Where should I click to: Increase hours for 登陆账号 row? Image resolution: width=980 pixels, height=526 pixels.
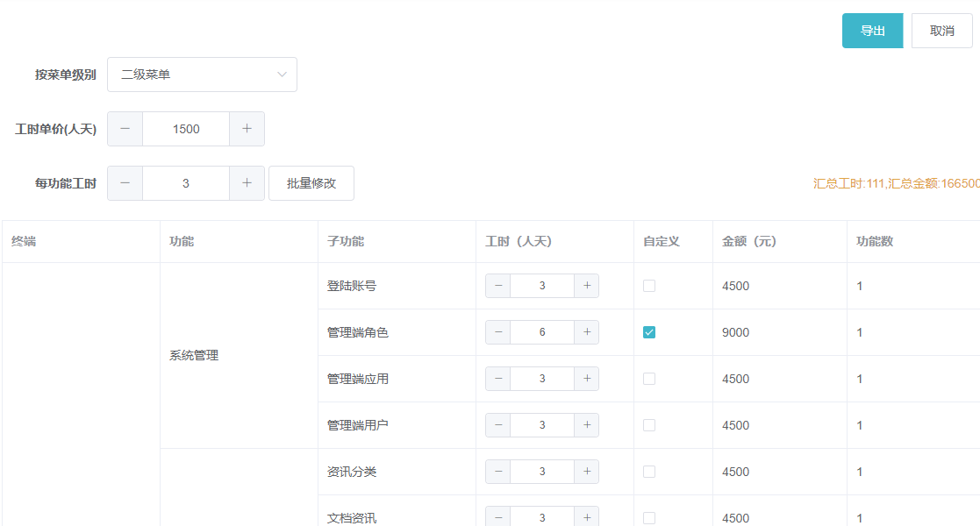587,286
